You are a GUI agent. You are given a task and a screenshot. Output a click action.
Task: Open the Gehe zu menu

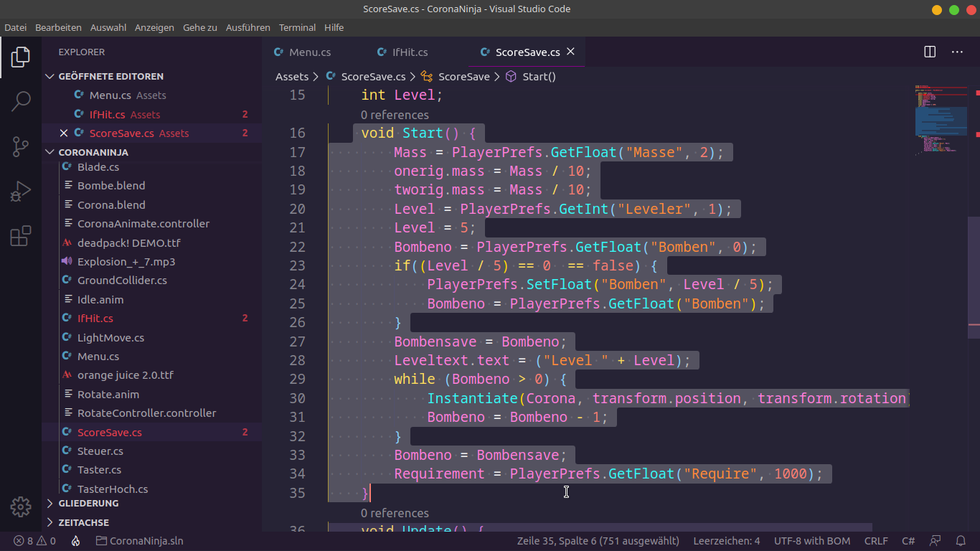(200, 27)
